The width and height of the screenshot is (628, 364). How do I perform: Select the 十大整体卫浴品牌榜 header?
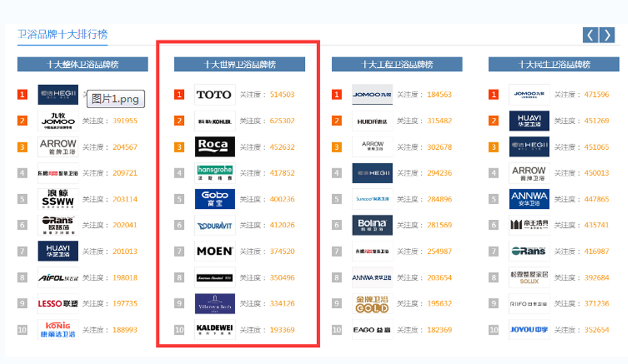pos(82,64)
